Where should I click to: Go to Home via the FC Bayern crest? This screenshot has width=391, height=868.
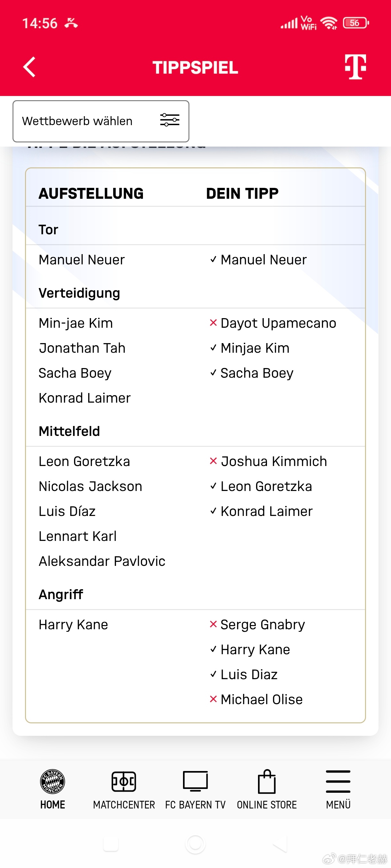pos(53,781)
